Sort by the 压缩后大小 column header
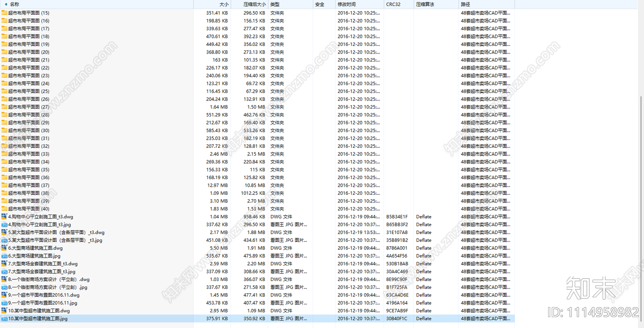The height and width of the screenshot is (328, 644). point(250,4)
